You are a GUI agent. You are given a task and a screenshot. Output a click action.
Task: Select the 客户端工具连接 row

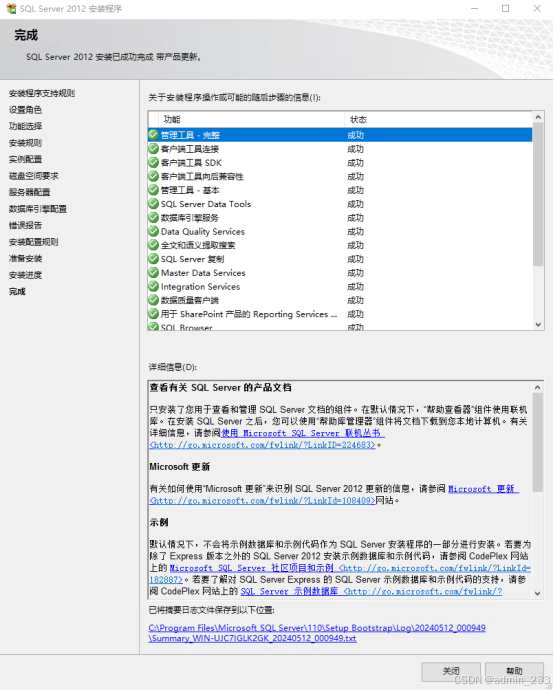click(340, 149)
